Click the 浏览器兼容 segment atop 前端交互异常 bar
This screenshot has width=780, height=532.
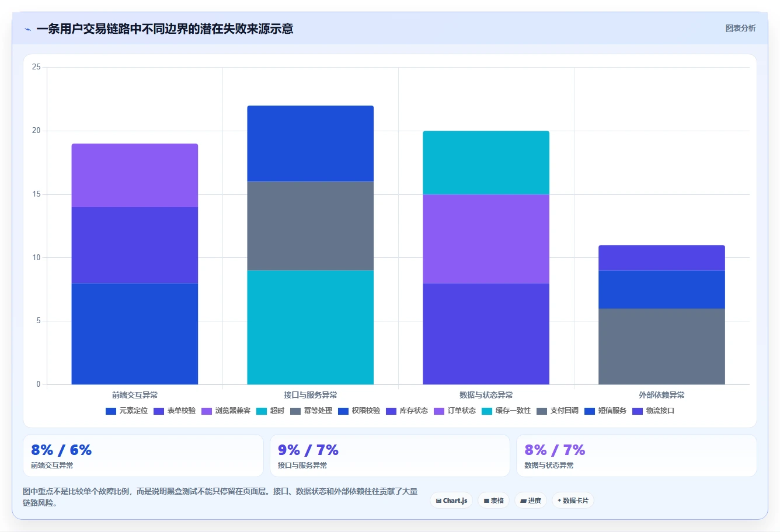coord(135,175)
